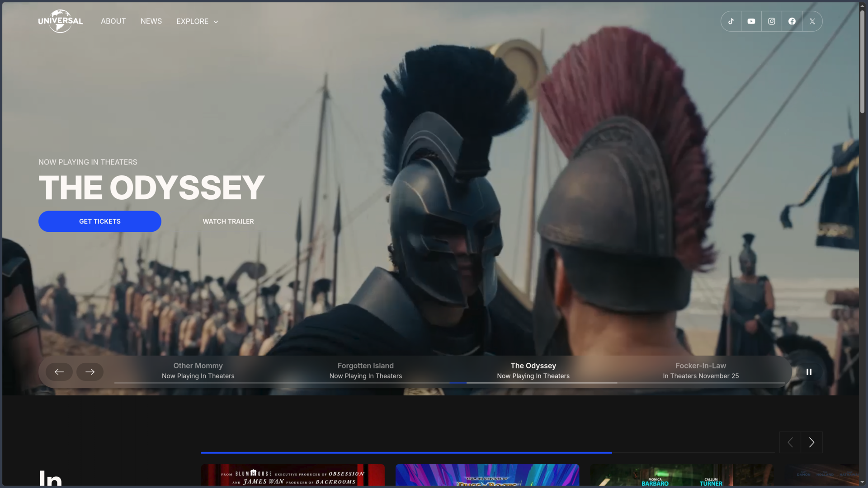
Task: Select The Odyssey slide tab
Action: pos(533,371)
